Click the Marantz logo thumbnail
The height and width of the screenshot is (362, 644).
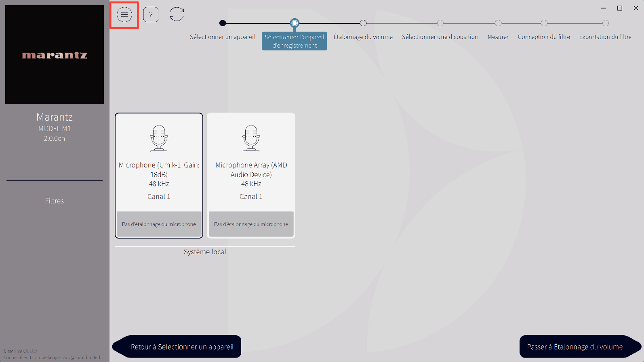coord(55,54)
